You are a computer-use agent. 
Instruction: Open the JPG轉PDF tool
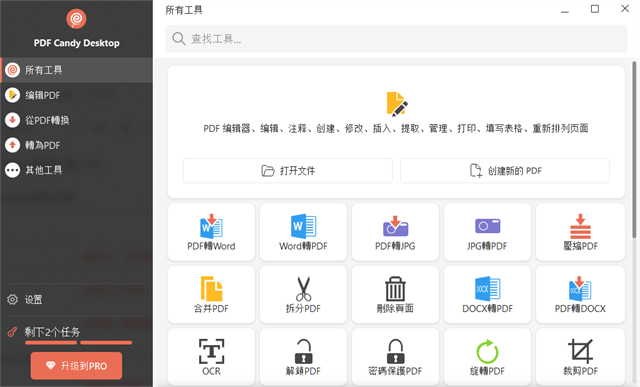click(x=487, y=232)
